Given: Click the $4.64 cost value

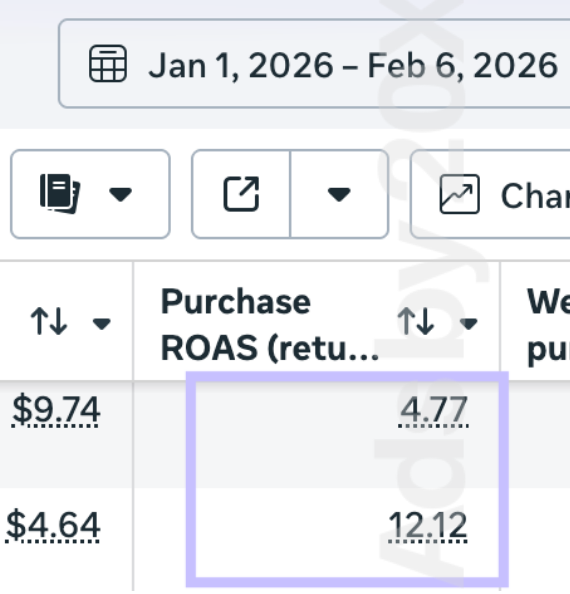Looking at the screenshot, I should (x=53, y=525).
